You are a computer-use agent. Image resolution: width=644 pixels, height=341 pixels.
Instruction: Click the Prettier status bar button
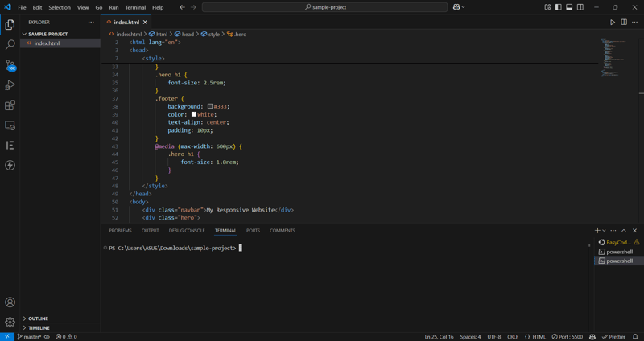[614, 337]
